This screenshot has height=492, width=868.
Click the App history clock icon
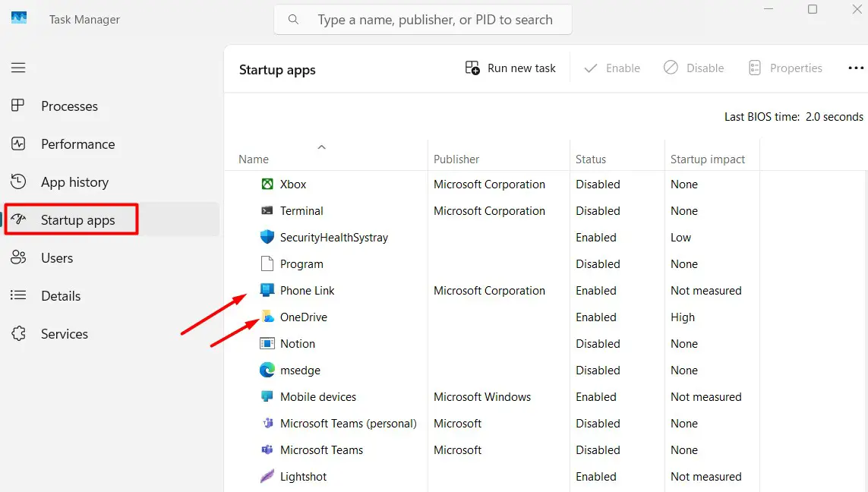click(x=18, y=182)
